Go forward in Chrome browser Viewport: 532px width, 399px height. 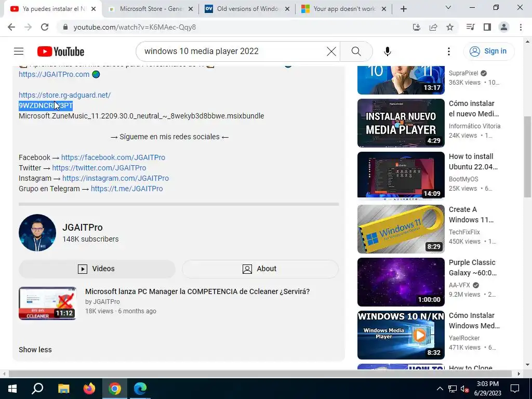28,27
